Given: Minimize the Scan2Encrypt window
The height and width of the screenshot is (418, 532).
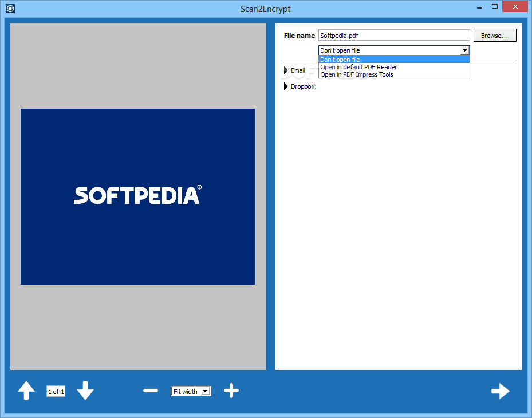Looking at the screenshot, I should pos(479,7).
